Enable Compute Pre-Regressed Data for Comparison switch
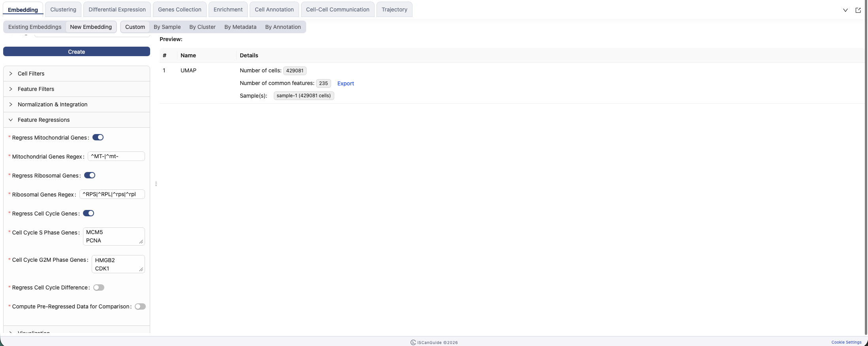 pyautogui.click(x=140, y=306)
